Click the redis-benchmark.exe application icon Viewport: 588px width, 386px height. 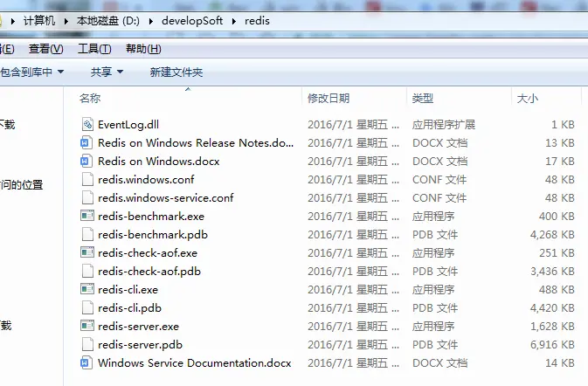pos(87,217)
